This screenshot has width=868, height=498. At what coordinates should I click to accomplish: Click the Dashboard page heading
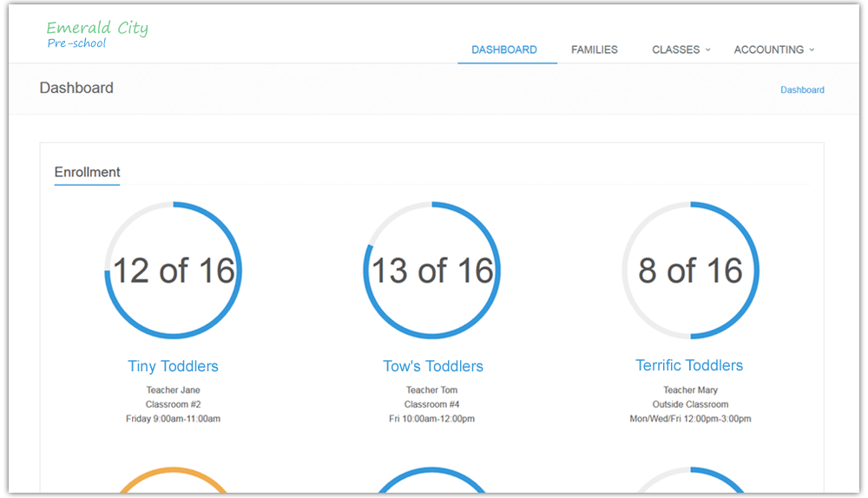(x=76, y=88)
